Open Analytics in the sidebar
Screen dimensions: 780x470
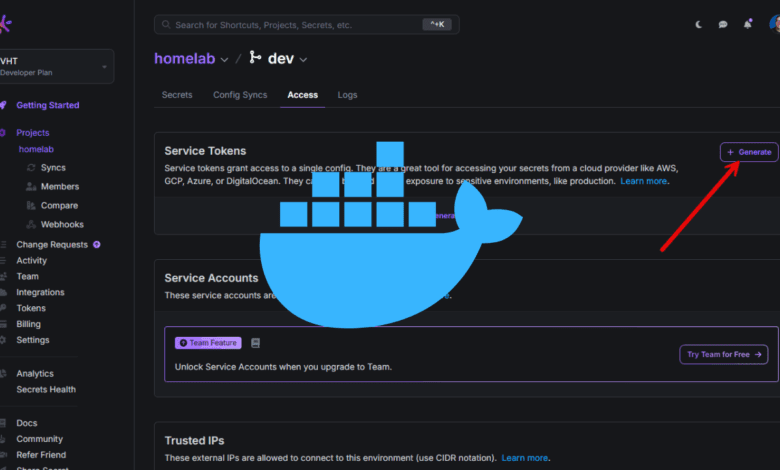(x=35, y=374)
